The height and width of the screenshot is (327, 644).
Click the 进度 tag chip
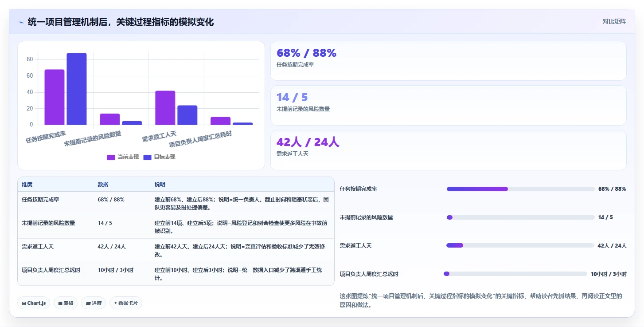click(x=94, y=303)
